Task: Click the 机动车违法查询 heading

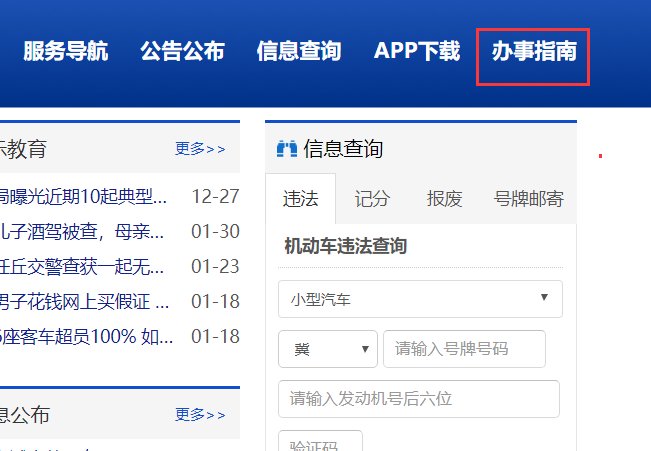Action: [345, 246]
